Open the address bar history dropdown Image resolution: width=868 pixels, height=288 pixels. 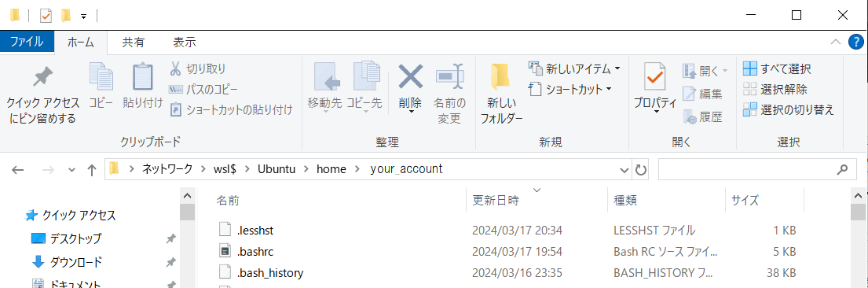pos(624,170)
